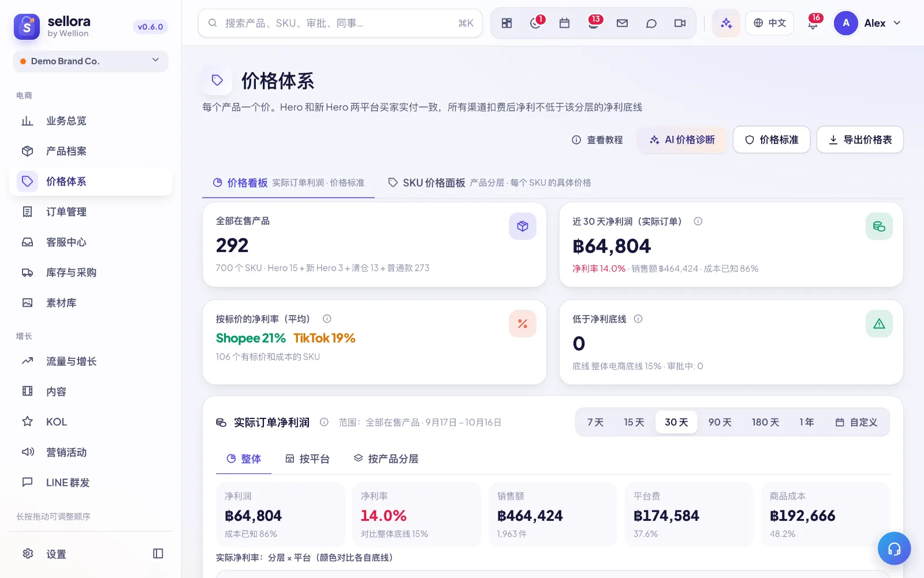Image resolution: width=924 pixels, height=578 pixels.
Task: Click the v0.6.0 version badge
Action: pyautogui.click(x=150, y=27)
